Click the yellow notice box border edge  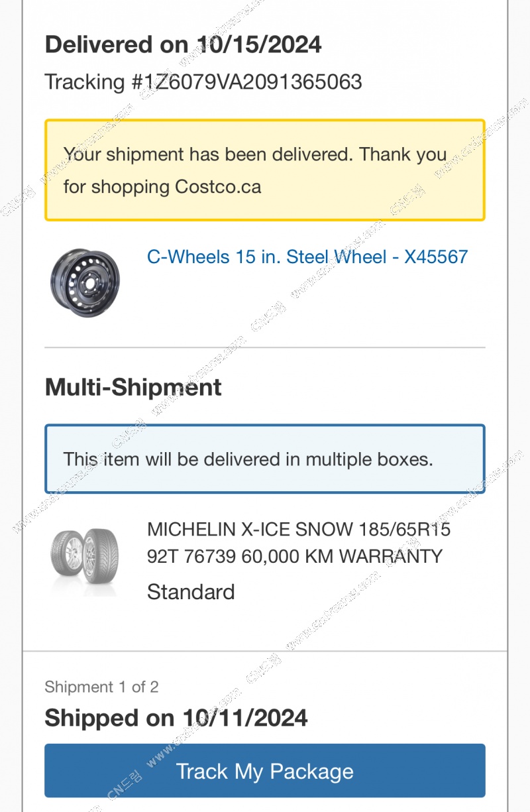(x=265, y=121)
